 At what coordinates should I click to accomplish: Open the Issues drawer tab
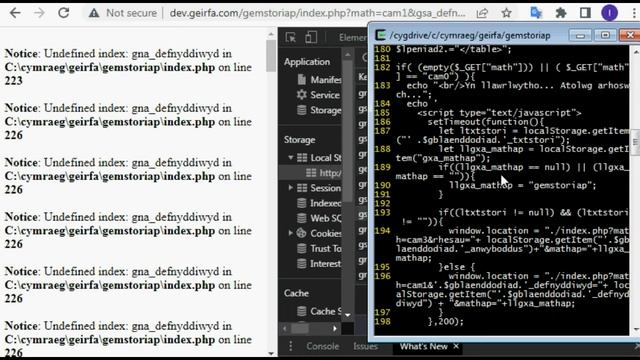[365, 346]
